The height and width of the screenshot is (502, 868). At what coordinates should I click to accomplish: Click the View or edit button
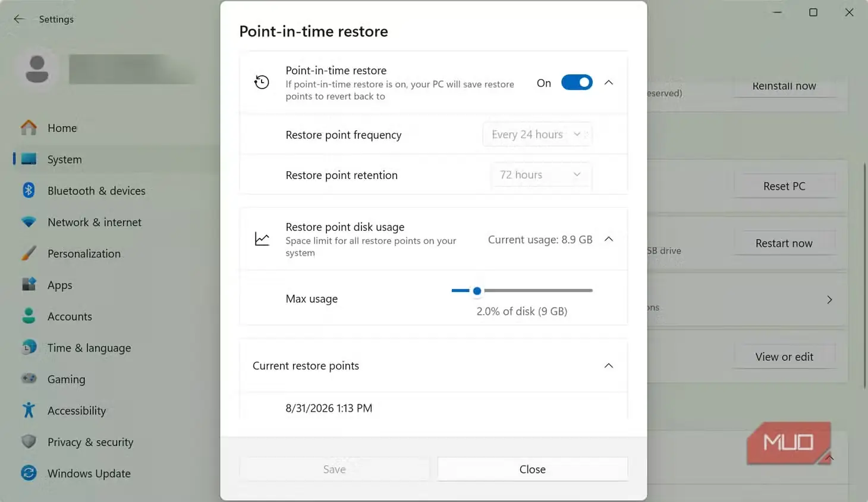(x=784, y=357)
